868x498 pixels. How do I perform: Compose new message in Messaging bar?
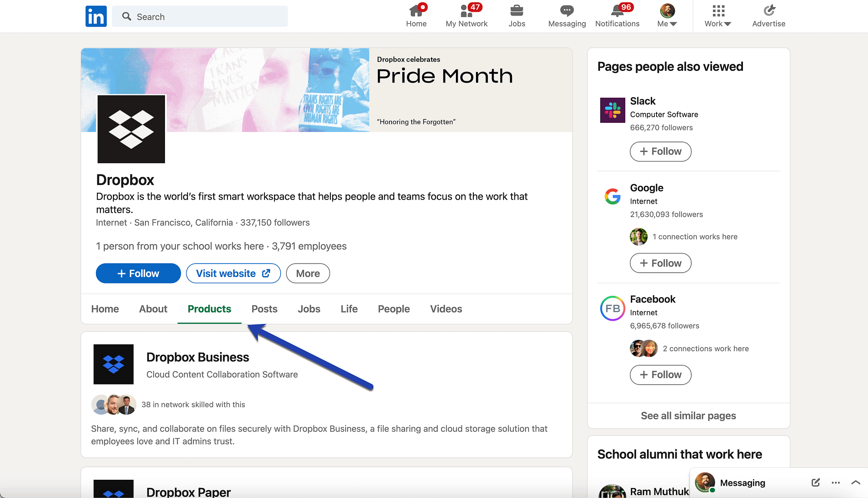[x=815, y=482]
